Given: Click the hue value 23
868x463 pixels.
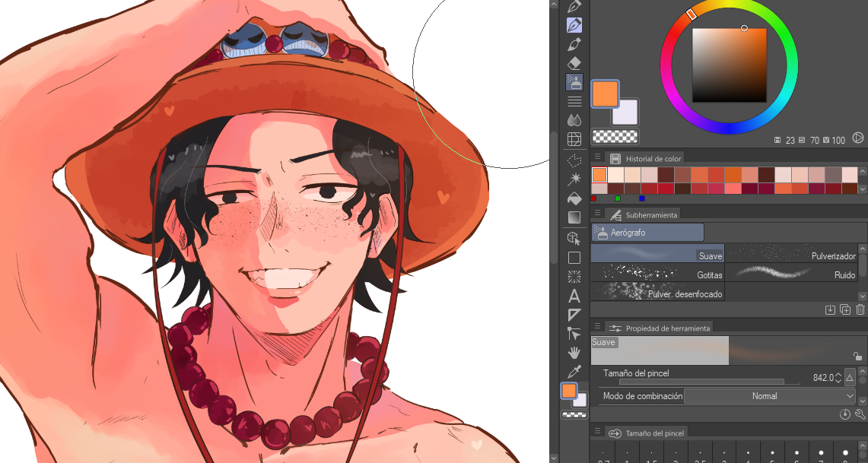Looking at the screenshot, I should click(790, 141).
